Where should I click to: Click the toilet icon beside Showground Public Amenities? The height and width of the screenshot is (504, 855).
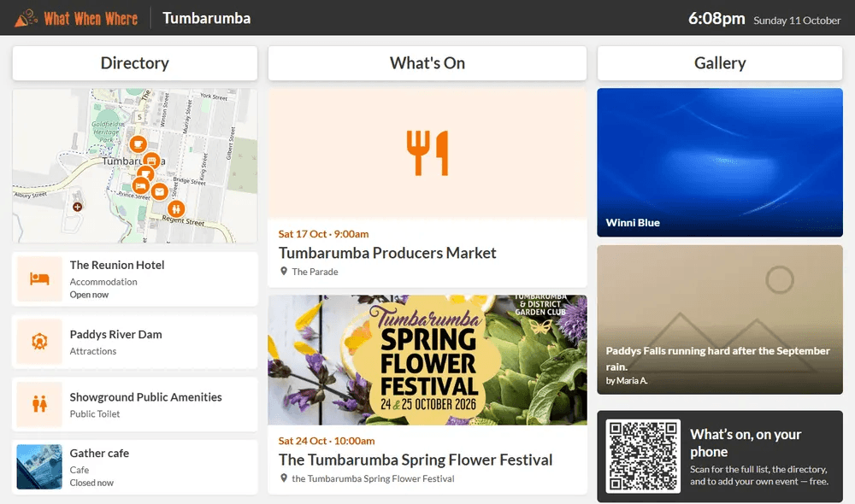[39, 404]
